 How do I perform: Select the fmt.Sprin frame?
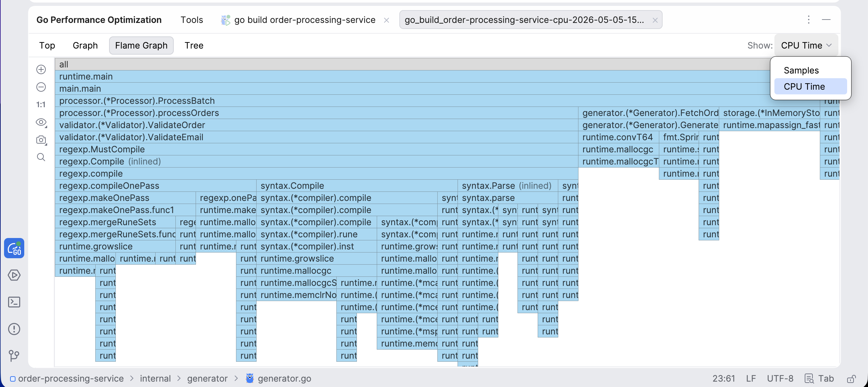[679, 137]
